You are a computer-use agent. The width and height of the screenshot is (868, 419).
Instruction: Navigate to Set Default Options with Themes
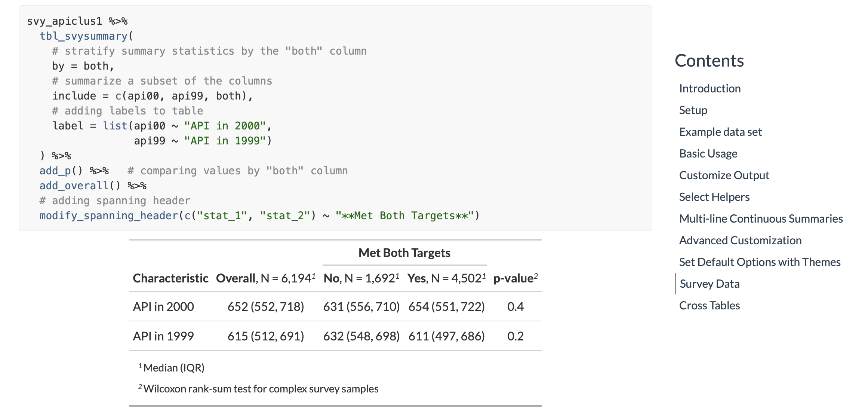point(760,262)
